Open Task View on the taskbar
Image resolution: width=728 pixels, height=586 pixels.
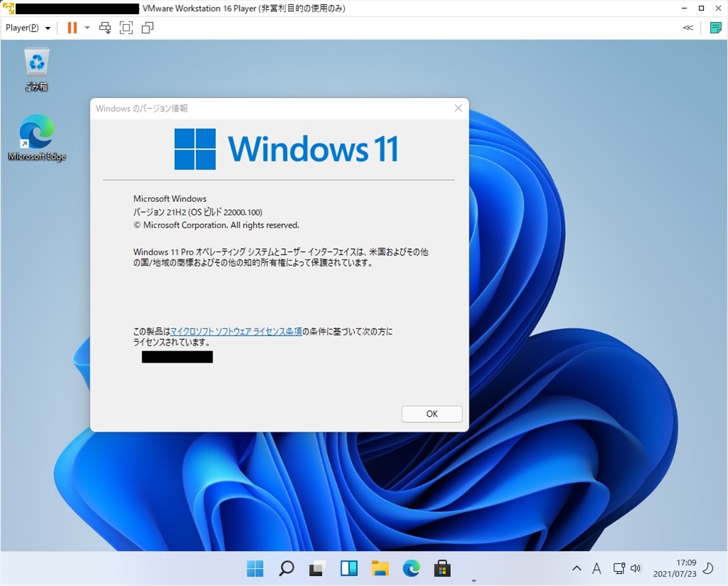pos(318,568)
